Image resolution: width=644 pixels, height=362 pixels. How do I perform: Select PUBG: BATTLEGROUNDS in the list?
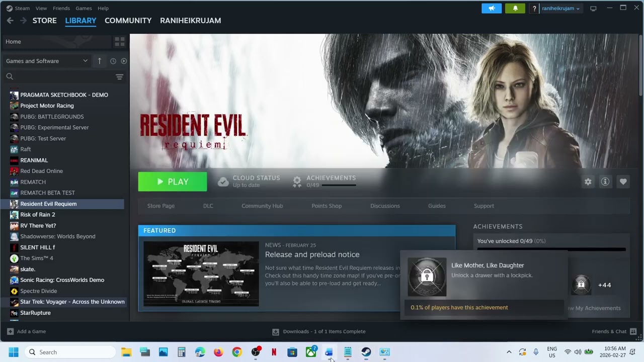[52, 117]
